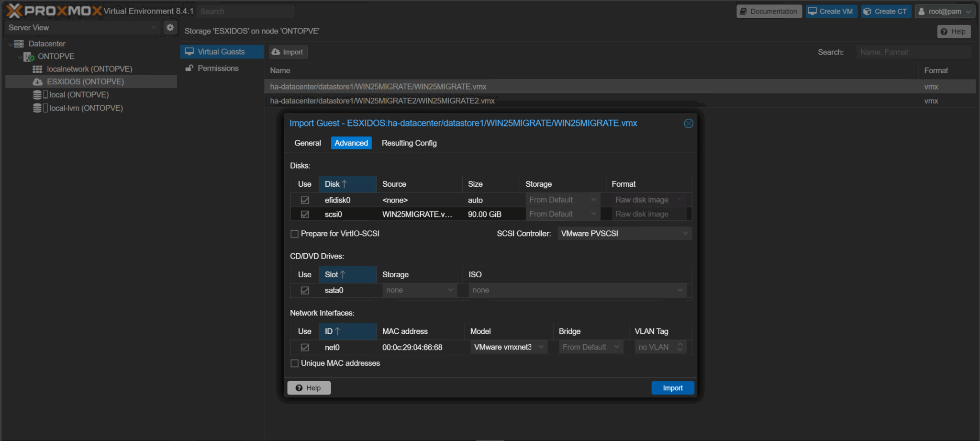Select the Datacenter server icon in the tree

click(x=19, y=44)
